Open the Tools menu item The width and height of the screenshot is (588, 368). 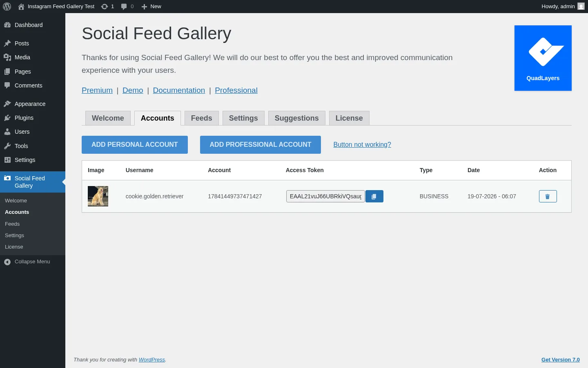tap(33, 146)
